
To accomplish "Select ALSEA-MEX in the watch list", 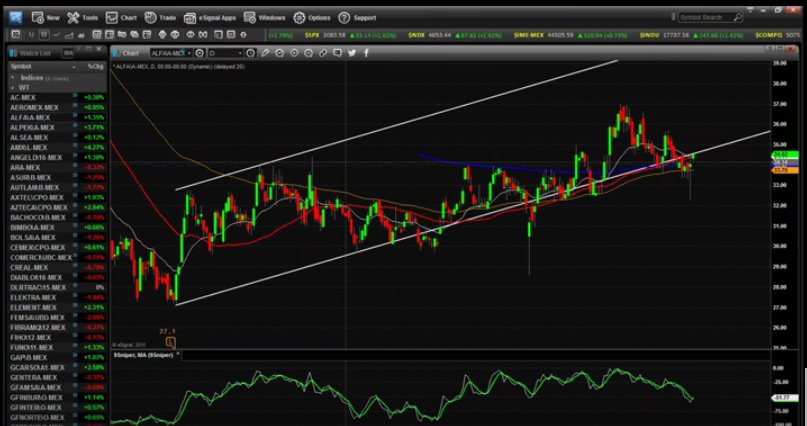I will (x=58, y=137).
